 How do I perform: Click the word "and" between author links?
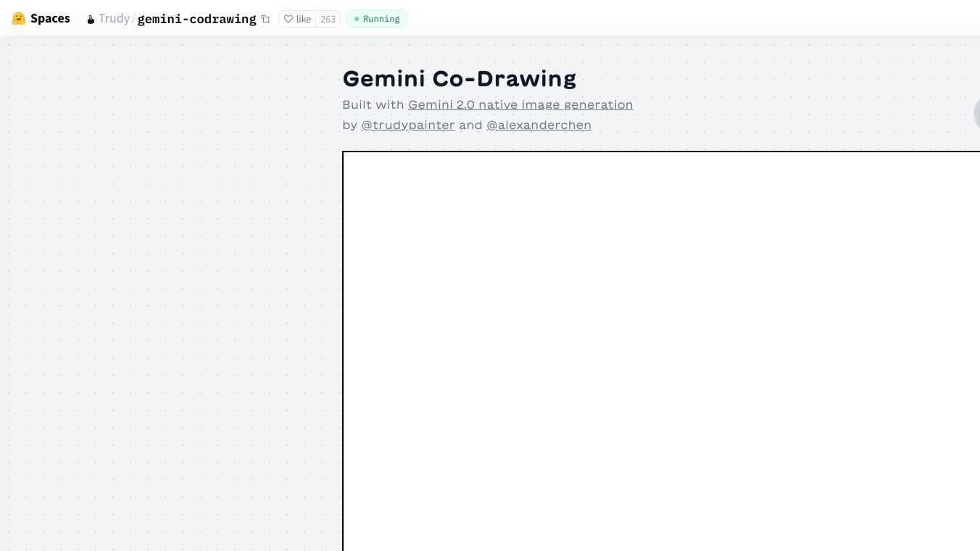coord(470,125)
